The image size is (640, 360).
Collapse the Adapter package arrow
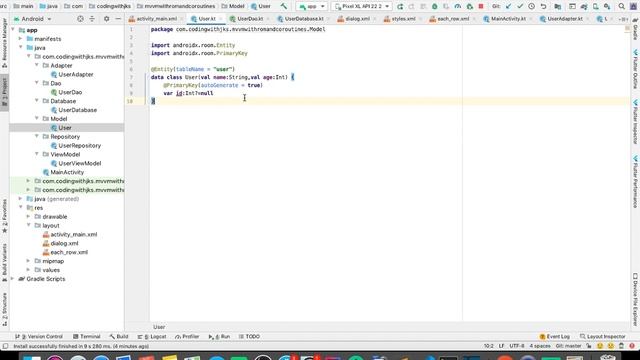(37, 65)
